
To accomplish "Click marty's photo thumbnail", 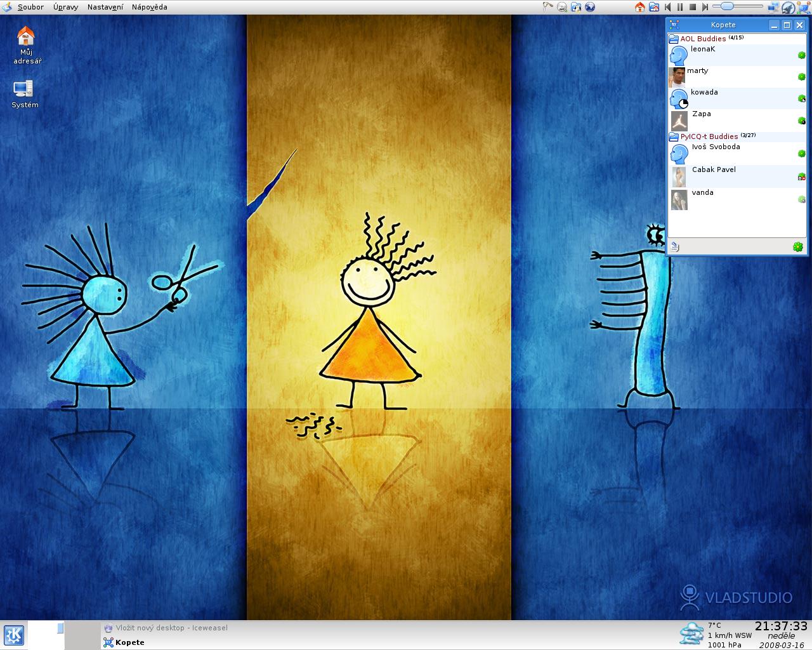I will pyautogui.click(x=677, y=77).
